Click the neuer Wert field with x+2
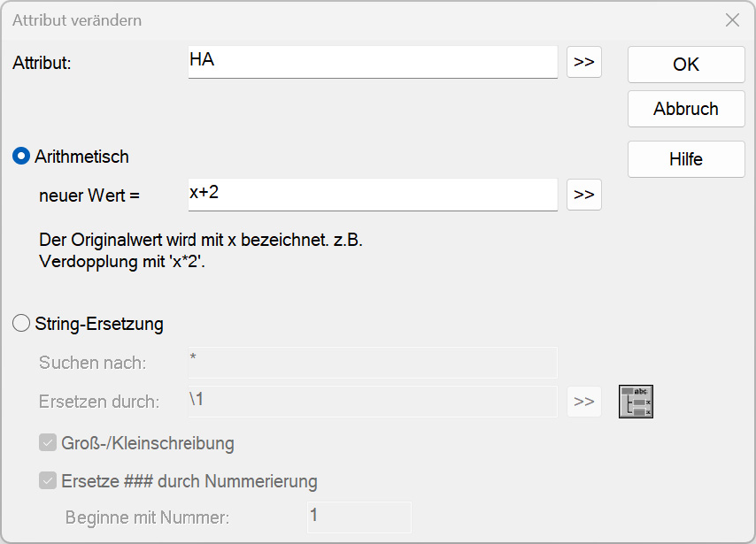The image size is (756, 544). (x=373, y=195)
